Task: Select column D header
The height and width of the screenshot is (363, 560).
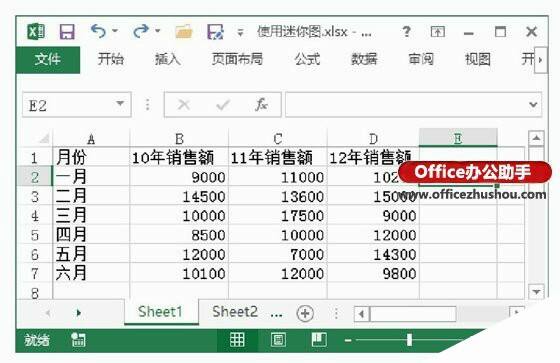Action: click(373, 139)
